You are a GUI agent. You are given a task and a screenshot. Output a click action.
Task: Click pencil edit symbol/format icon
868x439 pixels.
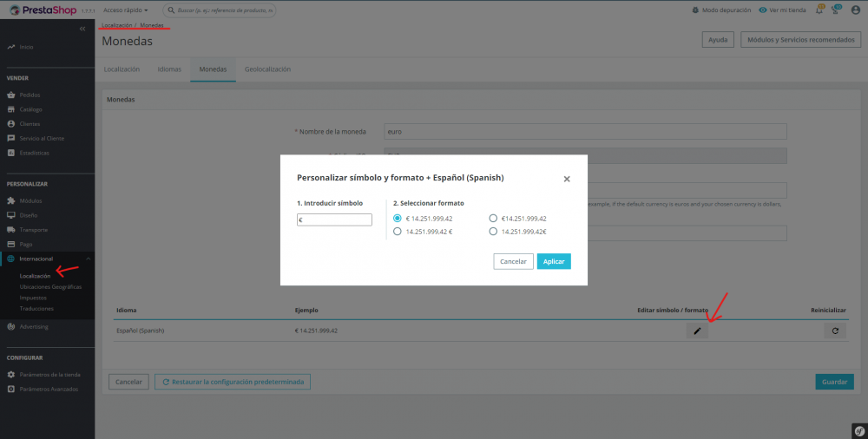[697, 331]
